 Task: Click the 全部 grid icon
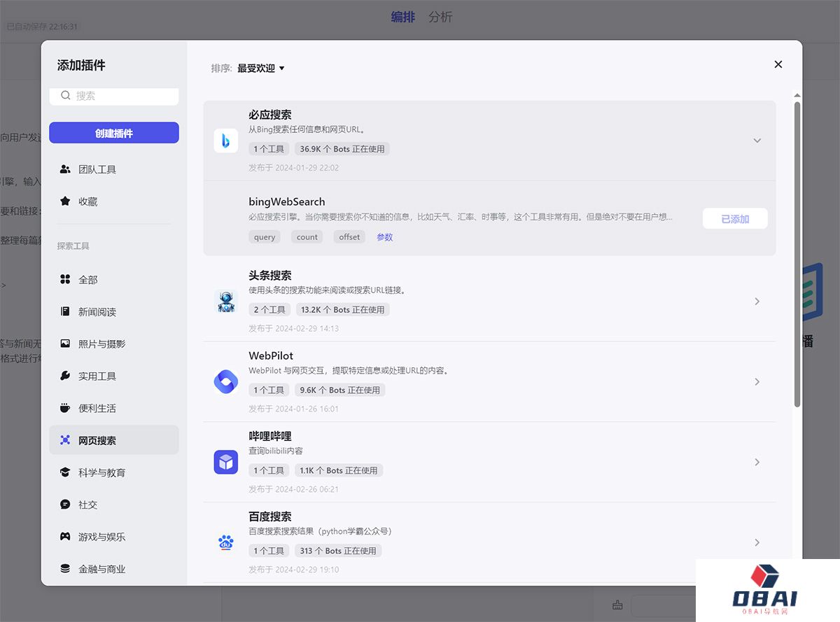tap(65, 280)
